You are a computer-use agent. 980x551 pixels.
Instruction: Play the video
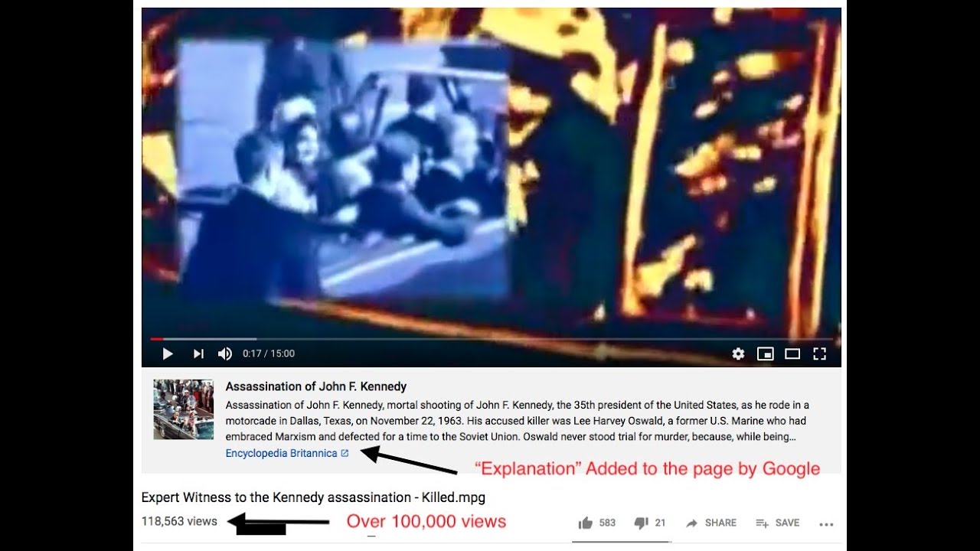pos(168,354)
